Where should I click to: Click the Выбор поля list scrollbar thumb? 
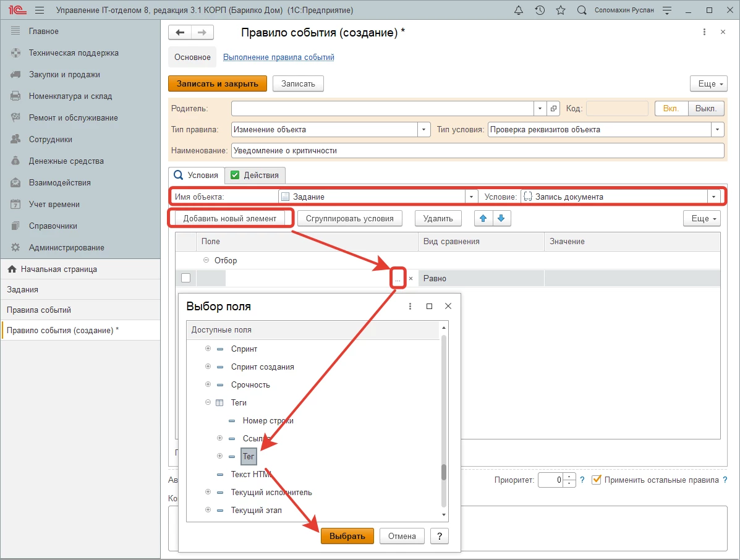coord(444,472)
